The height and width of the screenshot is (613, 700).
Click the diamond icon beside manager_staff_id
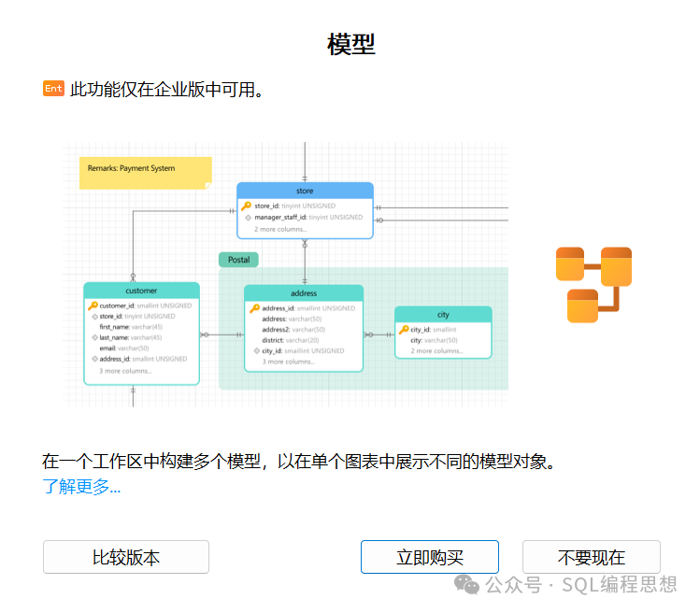point(248,218)
